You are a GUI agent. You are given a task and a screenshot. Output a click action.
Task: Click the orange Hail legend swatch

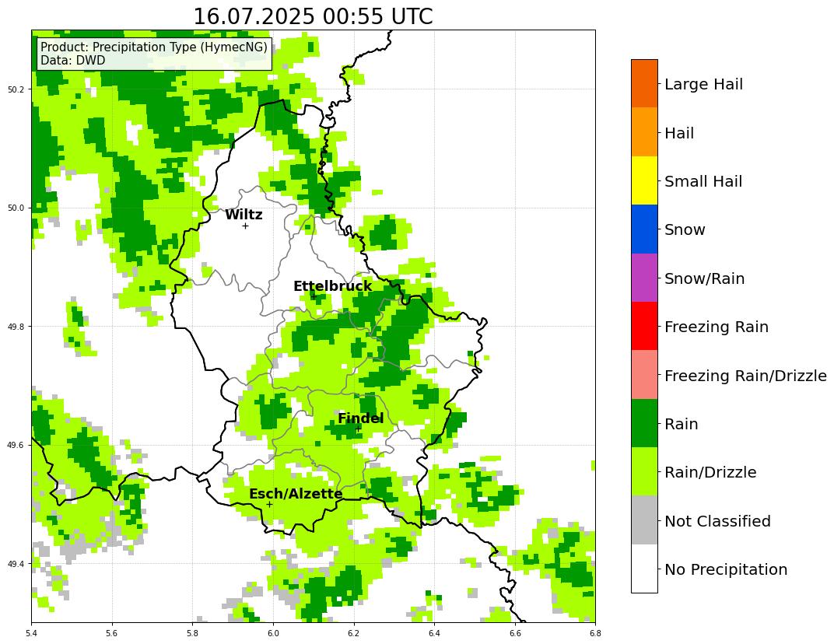coord(644,132)
